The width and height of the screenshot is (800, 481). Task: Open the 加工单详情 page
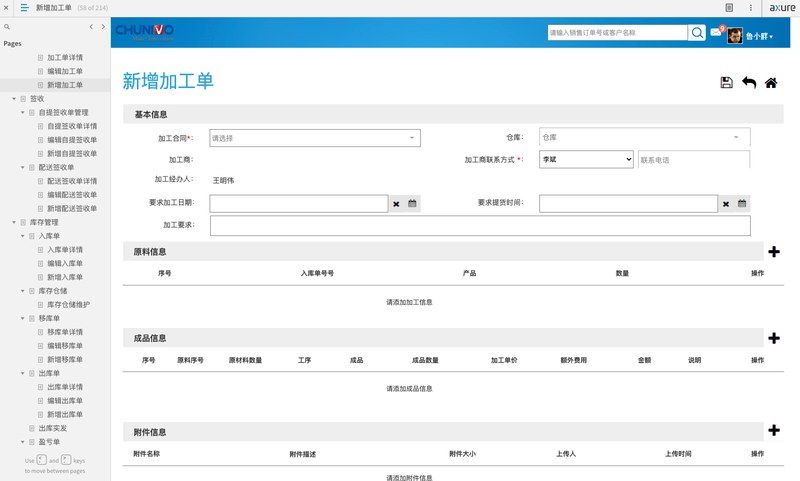pos(65,57)
